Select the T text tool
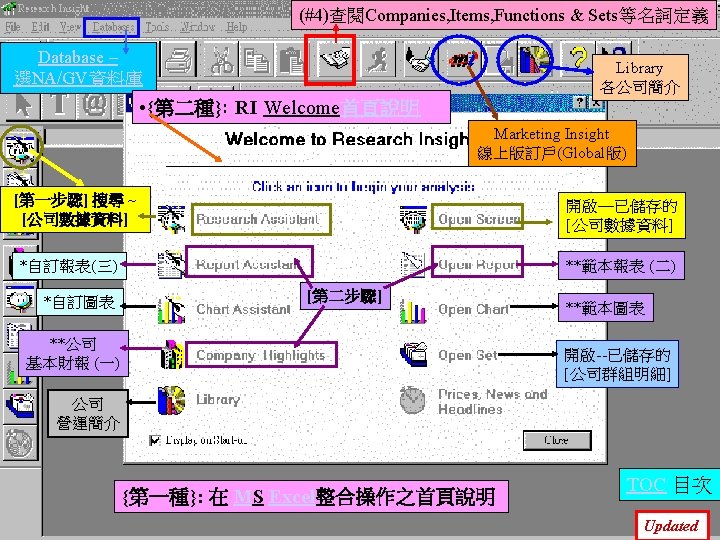This screenshot has height=540, width=720. [x=59, y=105]
